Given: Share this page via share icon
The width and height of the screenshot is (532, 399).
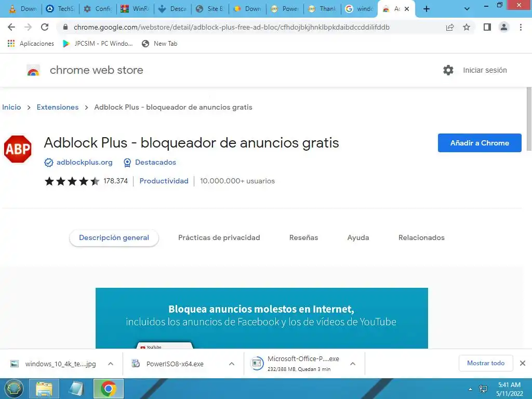Looking at the screenshot, I should [450, 27].
